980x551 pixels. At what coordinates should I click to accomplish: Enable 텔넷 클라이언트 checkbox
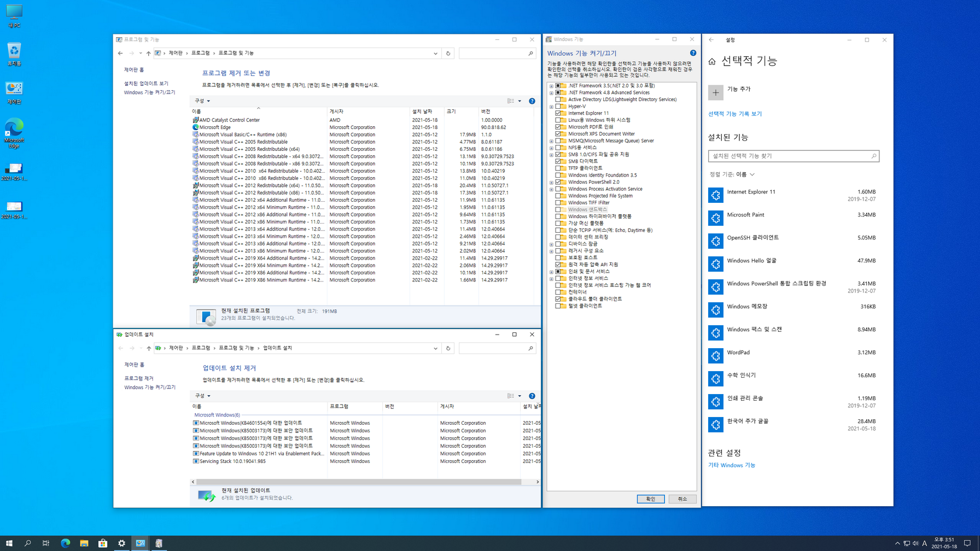coord(558,306)
